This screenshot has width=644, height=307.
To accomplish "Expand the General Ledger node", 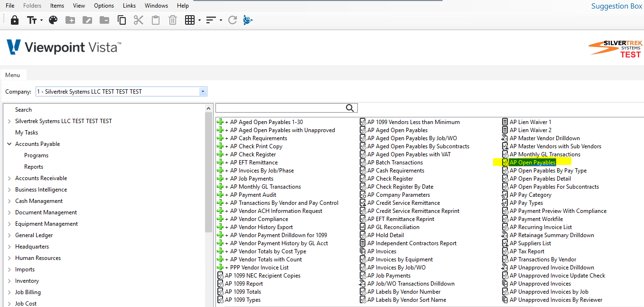I will click(x=9, y=235).
